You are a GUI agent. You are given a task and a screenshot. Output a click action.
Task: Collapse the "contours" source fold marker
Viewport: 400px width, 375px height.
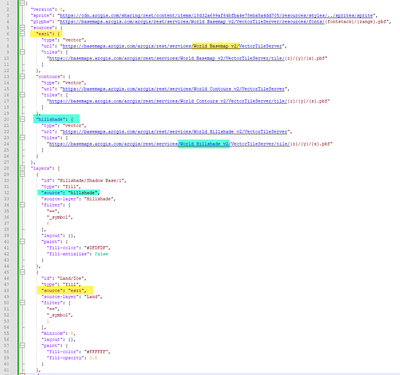22,76
